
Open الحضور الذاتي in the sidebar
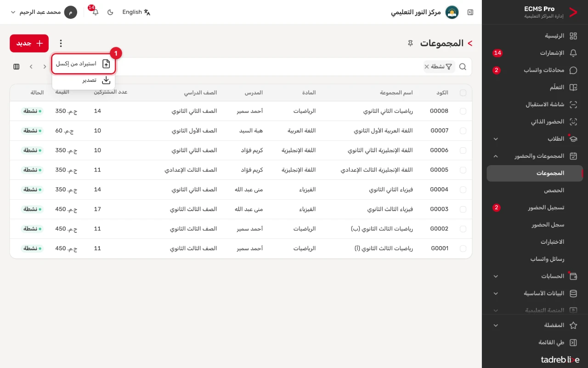(535, 122)
